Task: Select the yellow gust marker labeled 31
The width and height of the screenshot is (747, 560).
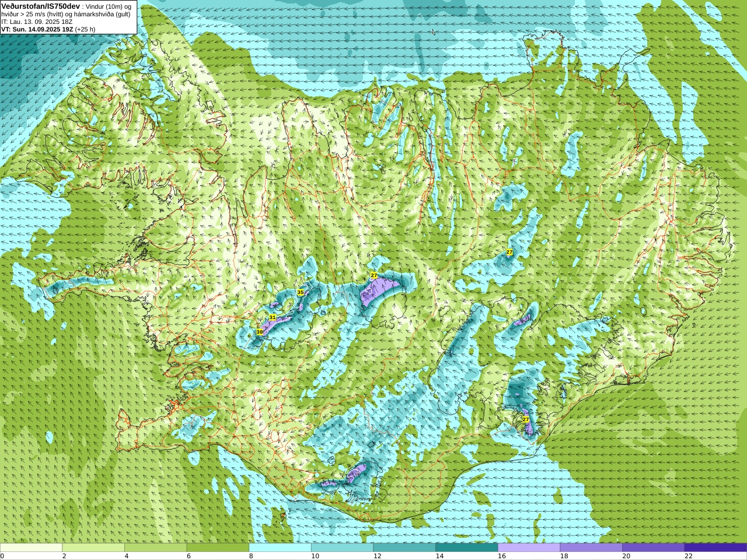Action: tap(273, 317)
